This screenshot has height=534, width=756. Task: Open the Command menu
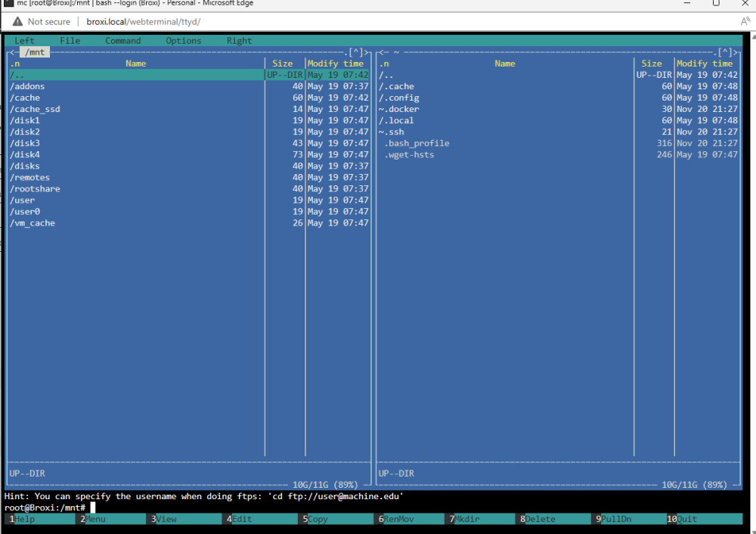click(123, 41)
